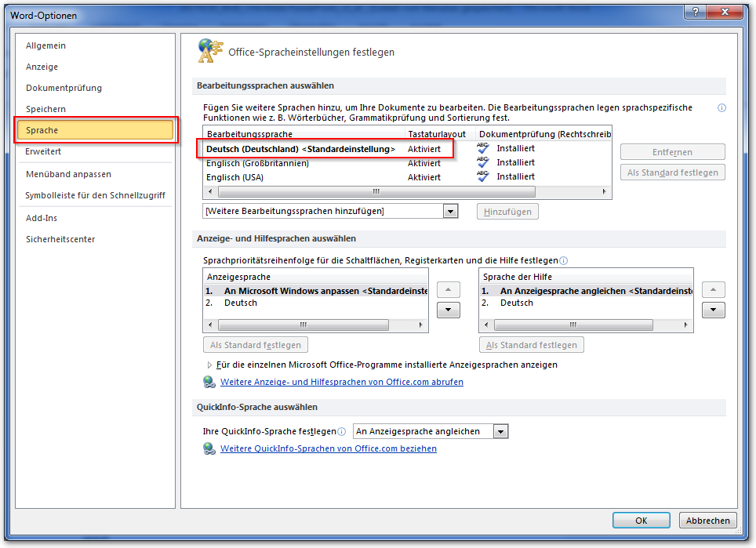The height and width of the screenshot is (548, 756).
Task: Move display language down with the arrow button
Action: pos(447,310)
